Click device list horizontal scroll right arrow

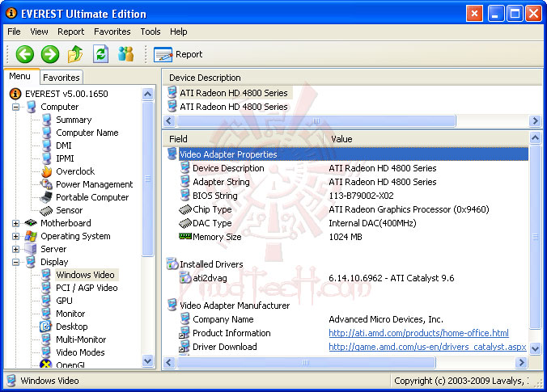[535, 121]
